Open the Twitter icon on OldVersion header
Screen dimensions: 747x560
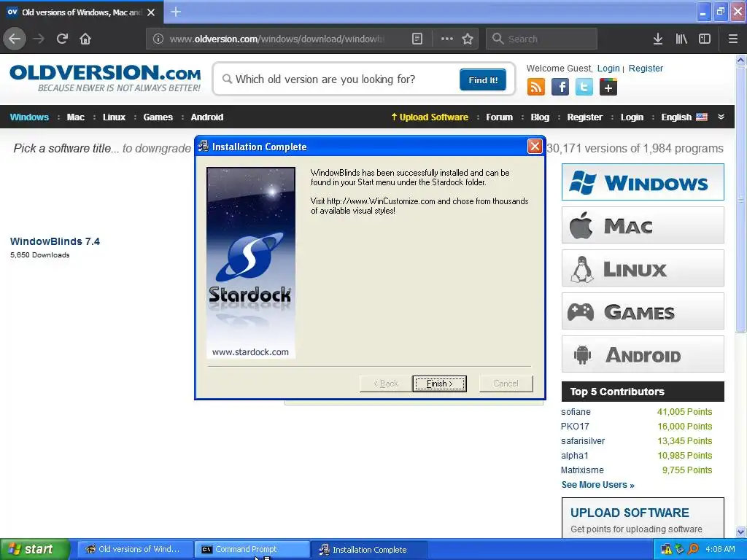tap(584, 87)
